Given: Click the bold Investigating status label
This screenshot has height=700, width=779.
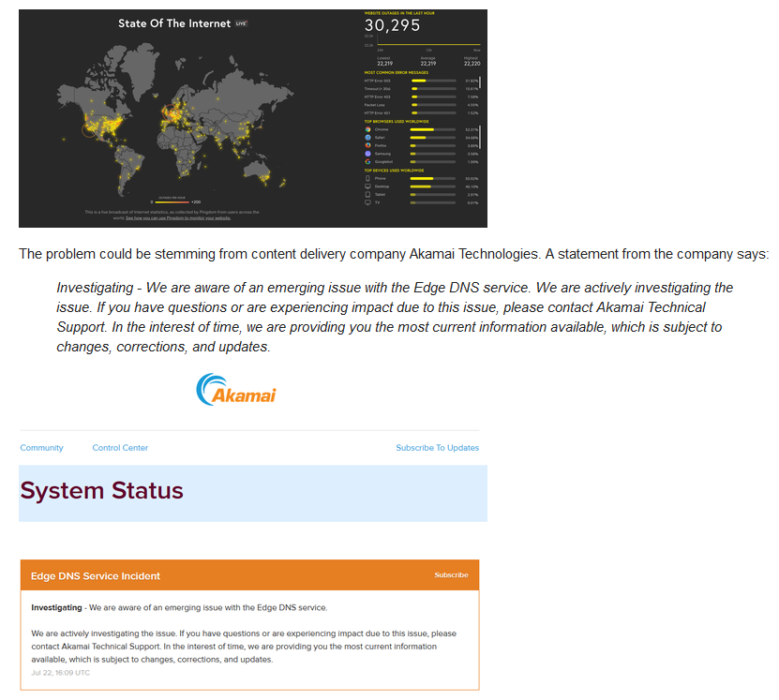Looking at the screenshot, I should 56,607.
